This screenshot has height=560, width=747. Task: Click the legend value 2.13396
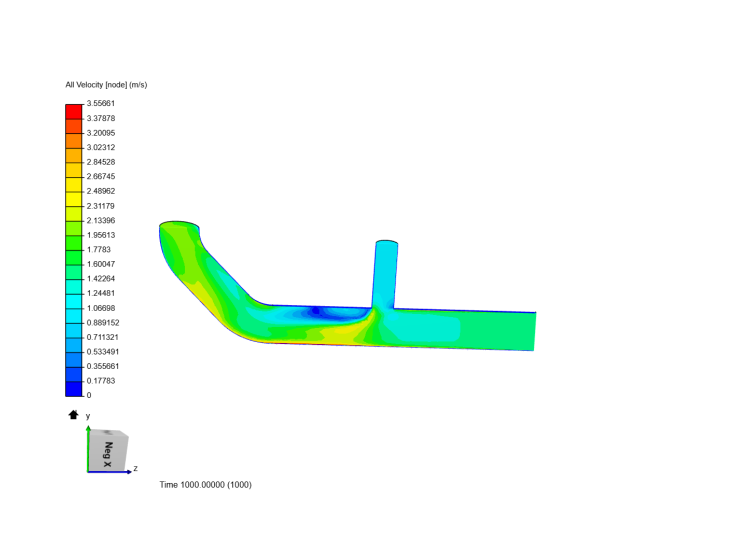101,220
